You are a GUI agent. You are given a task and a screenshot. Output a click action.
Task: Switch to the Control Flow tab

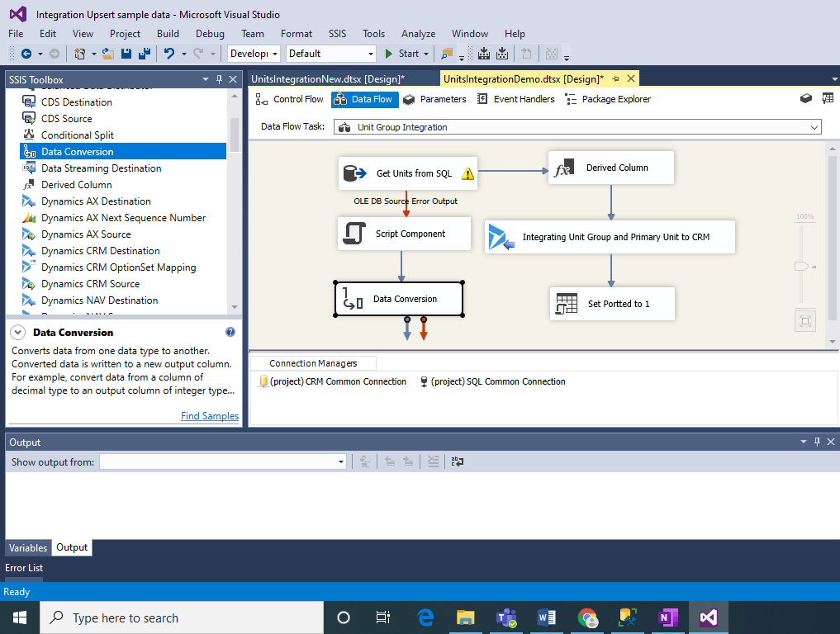pos(289,99)
